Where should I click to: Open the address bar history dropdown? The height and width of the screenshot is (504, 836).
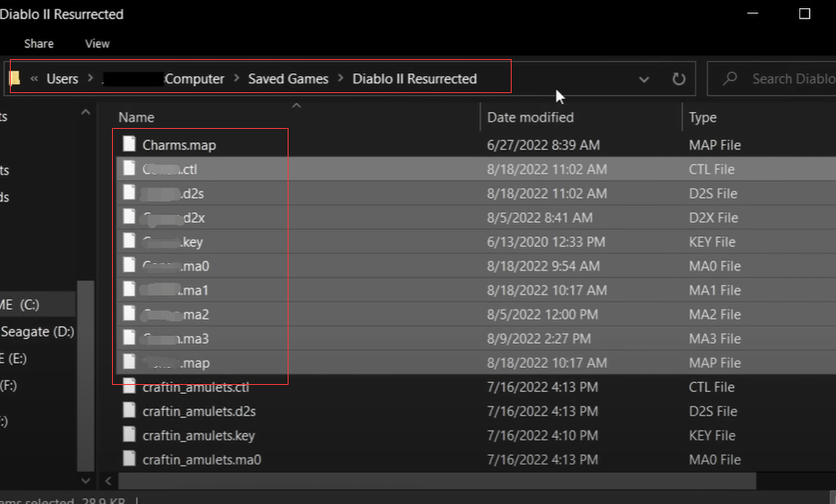tap(644, 80)
